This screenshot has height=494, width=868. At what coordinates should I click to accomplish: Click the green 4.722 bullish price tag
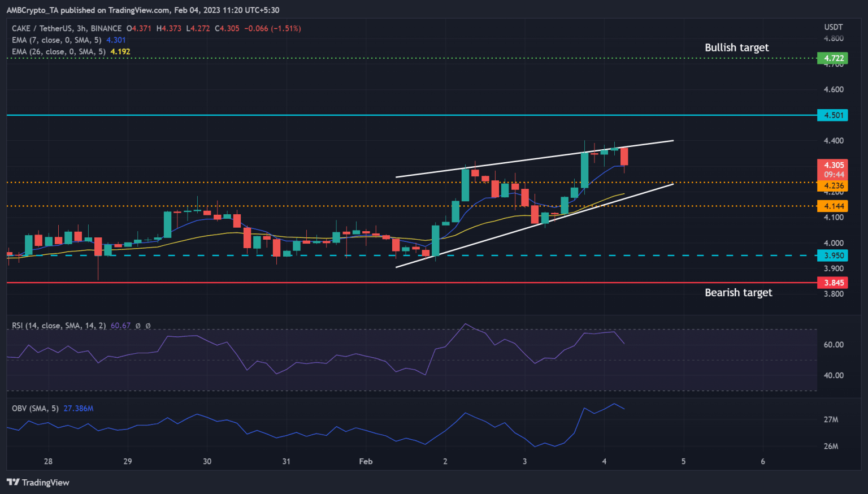[832, 58]
